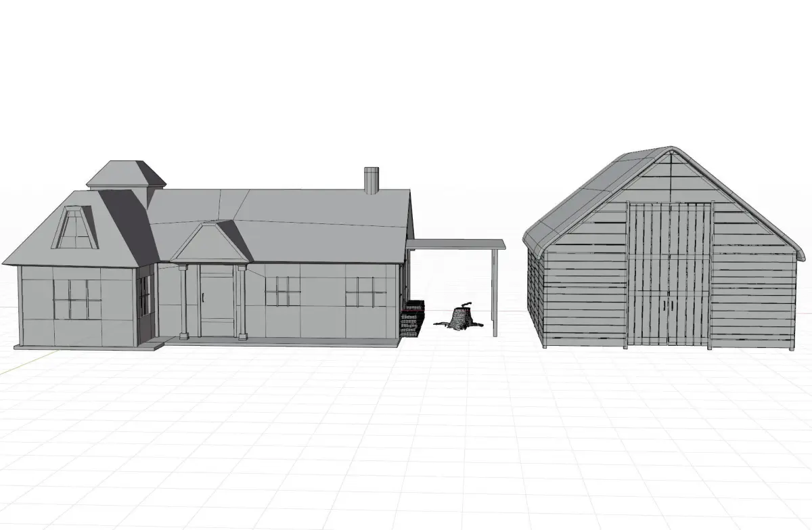Select the chimney on the house roof

(371, 181)
